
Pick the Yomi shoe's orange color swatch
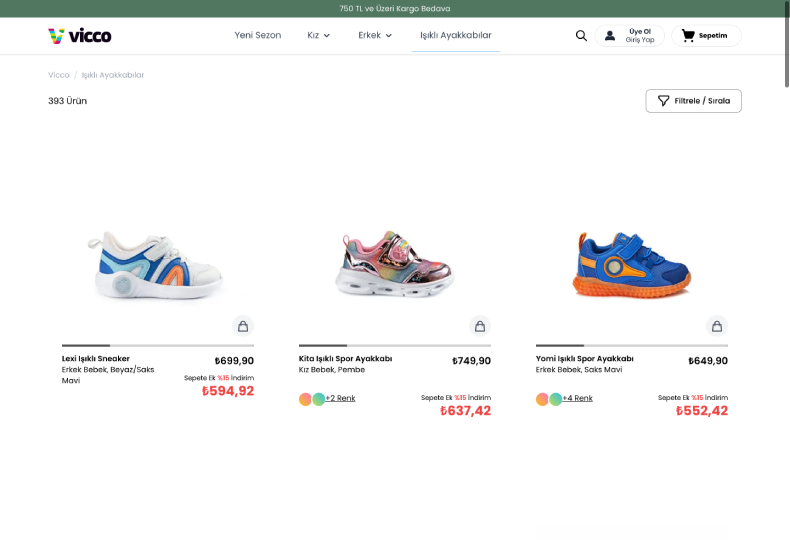tap(542, 399)
